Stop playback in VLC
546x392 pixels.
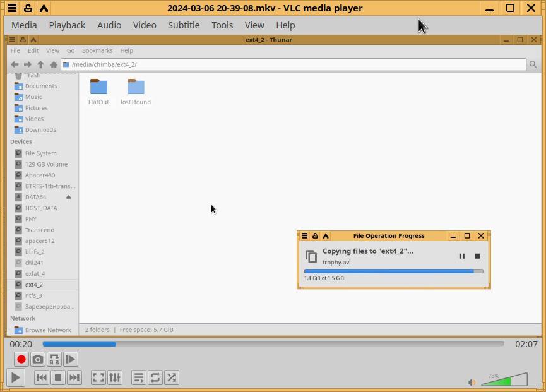pyautogui.click(x=58, y=377)
